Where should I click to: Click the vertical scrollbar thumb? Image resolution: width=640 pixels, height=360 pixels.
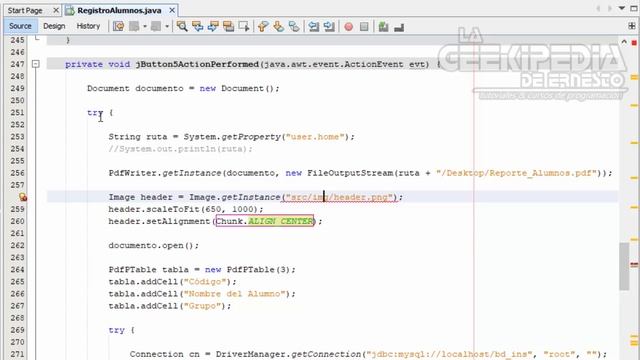pos(624,266)
